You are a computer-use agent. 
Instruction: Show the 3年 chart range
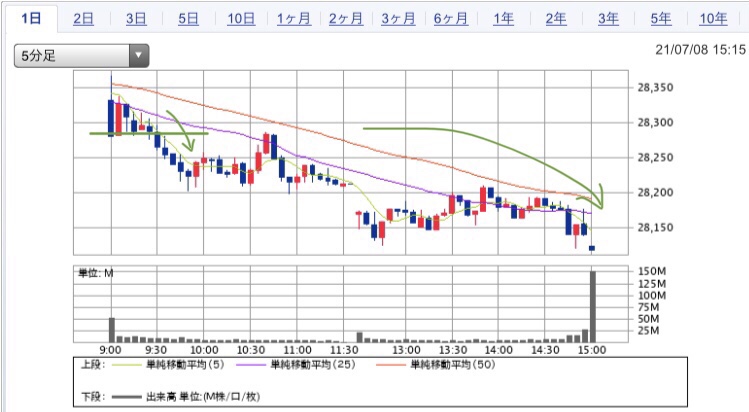pyautogui.click(x=609, y=19)
